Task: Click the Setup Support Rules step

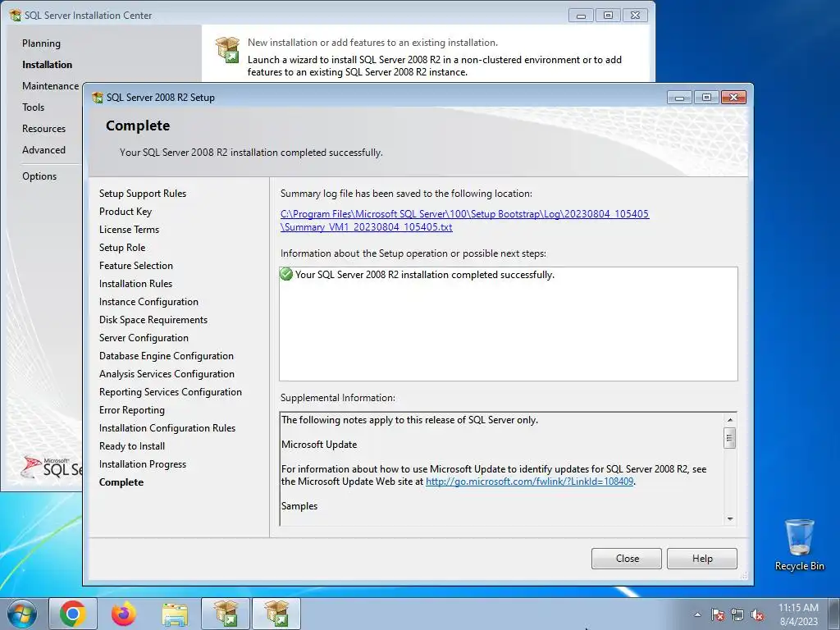Action: (143, 194)
